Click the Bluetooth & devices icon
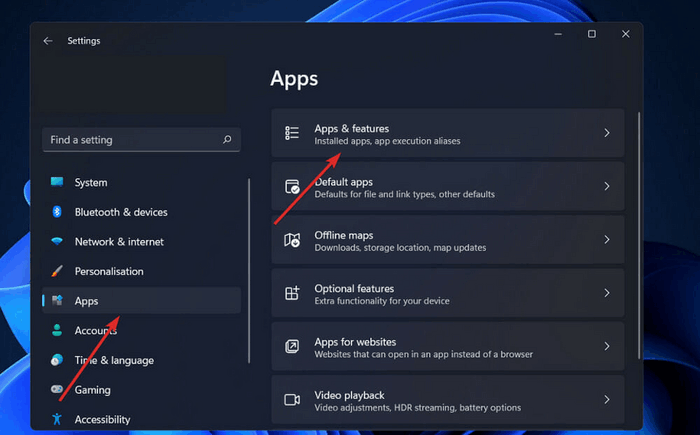 coord(57,212)
